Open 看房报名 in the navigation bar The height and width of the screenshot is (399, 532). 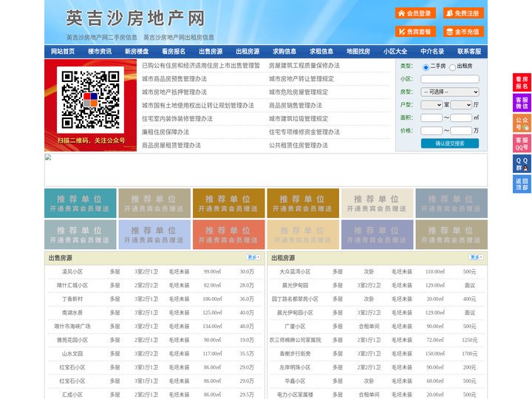tap(174, 52)
